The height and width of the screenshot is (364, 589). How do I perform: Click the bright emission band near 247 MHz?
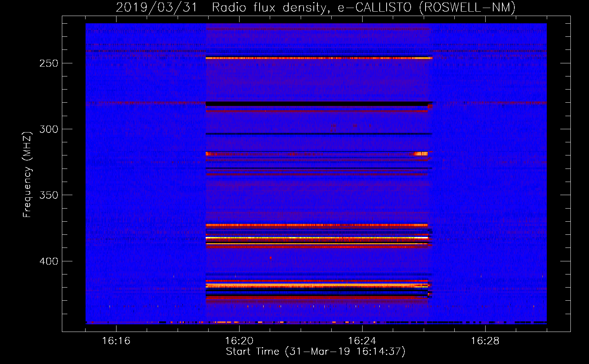(319, 58)
